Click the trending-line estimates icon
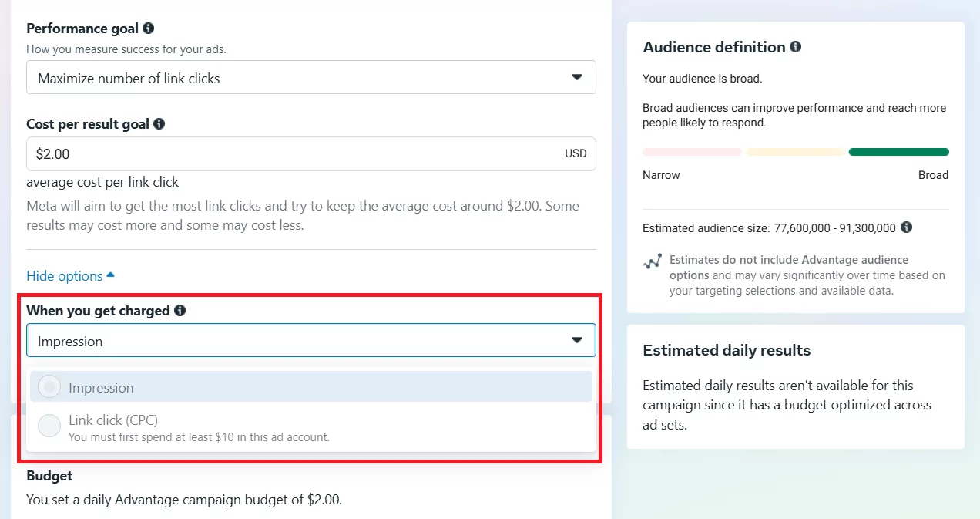The image size is (980, 519). (651, 262)
